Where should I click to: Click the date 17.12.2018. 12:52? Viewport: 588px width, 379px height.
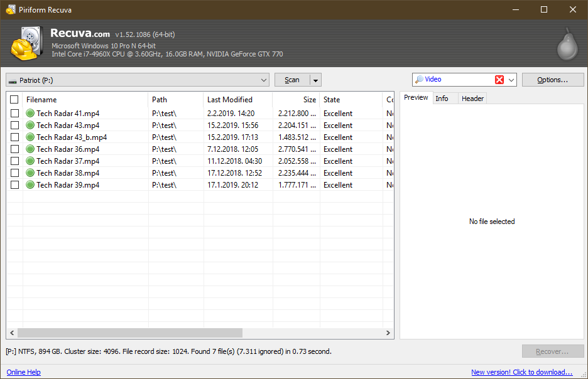pos(234,173)
